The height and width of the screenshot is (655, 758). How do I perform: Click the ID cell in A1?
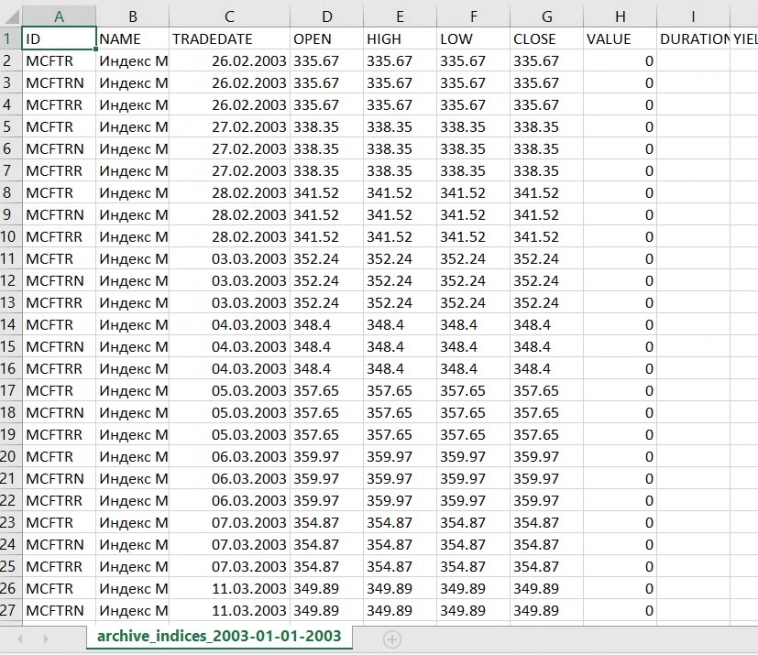click(58, 39)
